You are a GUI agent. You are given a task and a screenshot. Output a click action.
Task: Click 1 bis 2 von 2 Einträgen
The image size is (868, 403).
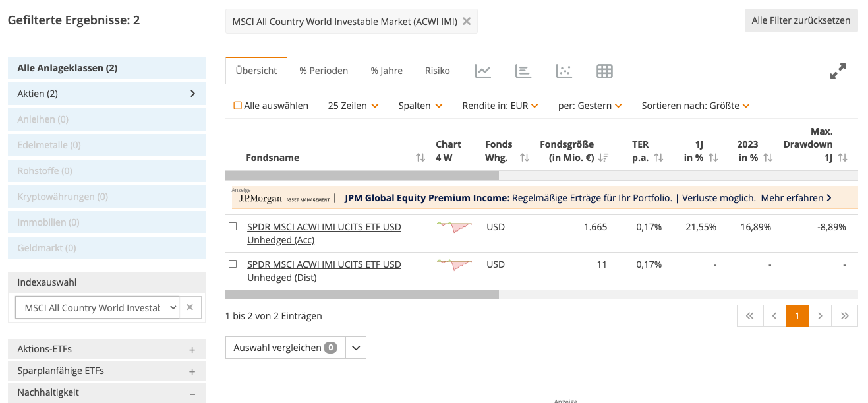point(274,316)
